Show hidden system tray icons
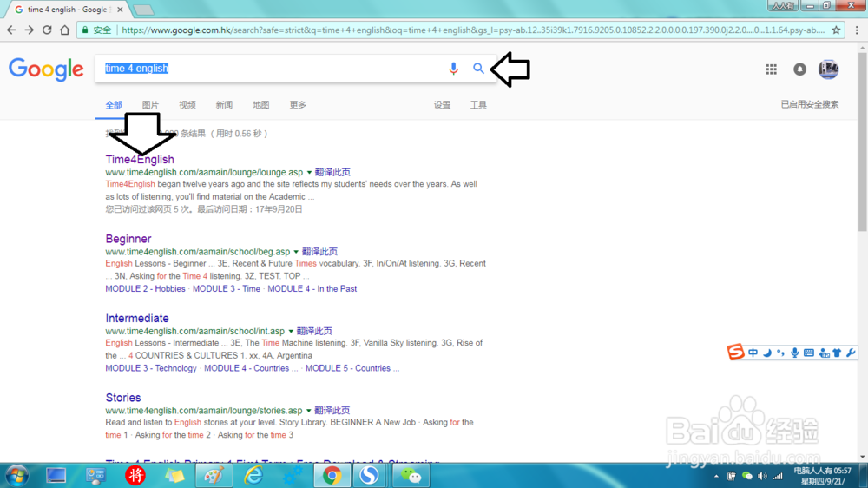Image resolution: width=868 pixels, height=488 pixels. pos(716,476)
